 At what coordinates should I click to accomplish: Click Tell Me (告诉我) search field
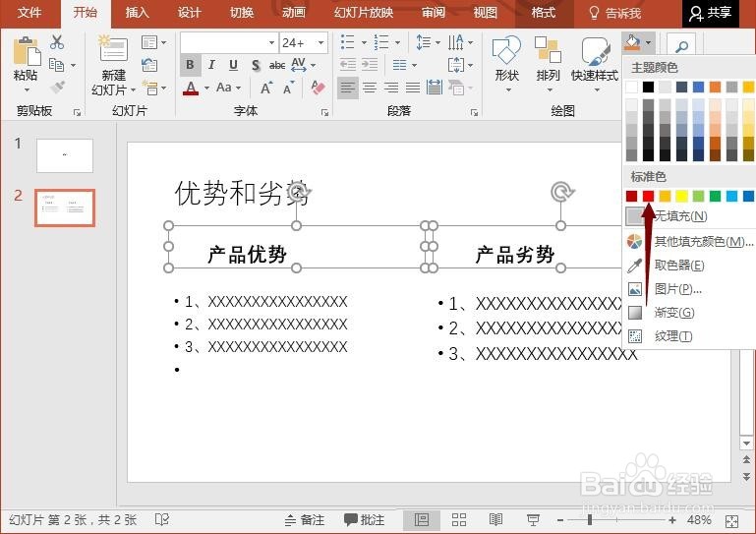615,13
